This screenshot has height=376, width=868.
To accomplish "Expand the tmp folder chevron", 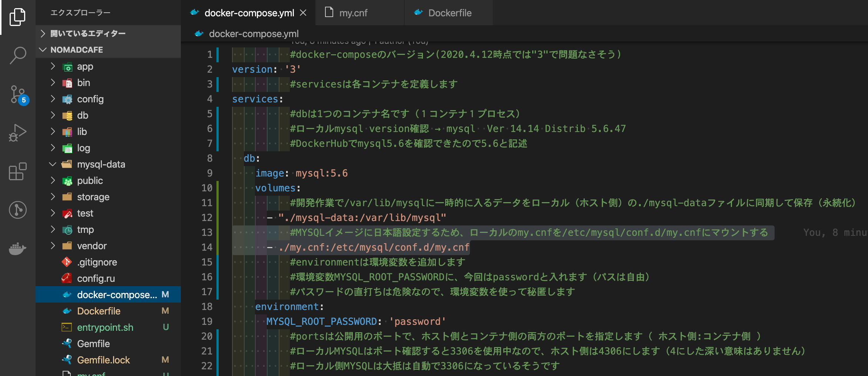I will click(x=53, y=230).
